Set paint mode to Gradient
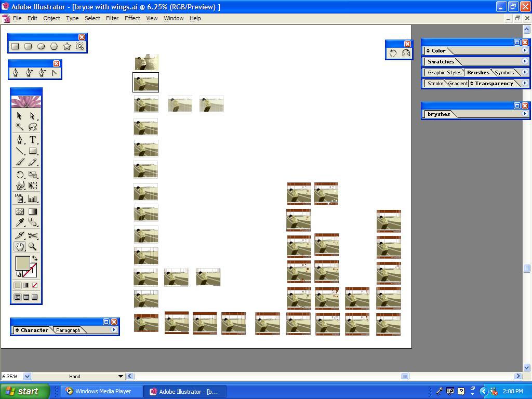 point(26,285)
